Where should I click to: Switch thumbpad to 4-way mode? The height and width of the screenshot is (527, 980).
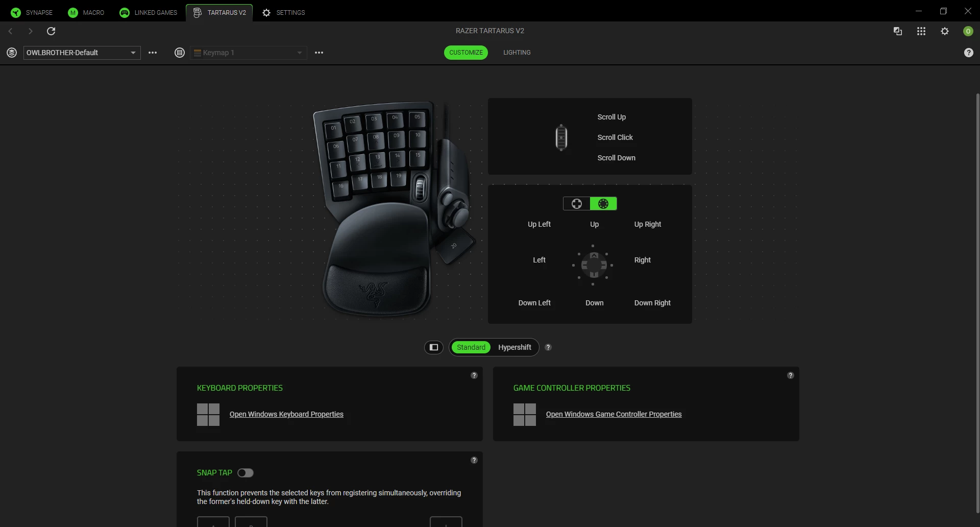pos(577,204)
